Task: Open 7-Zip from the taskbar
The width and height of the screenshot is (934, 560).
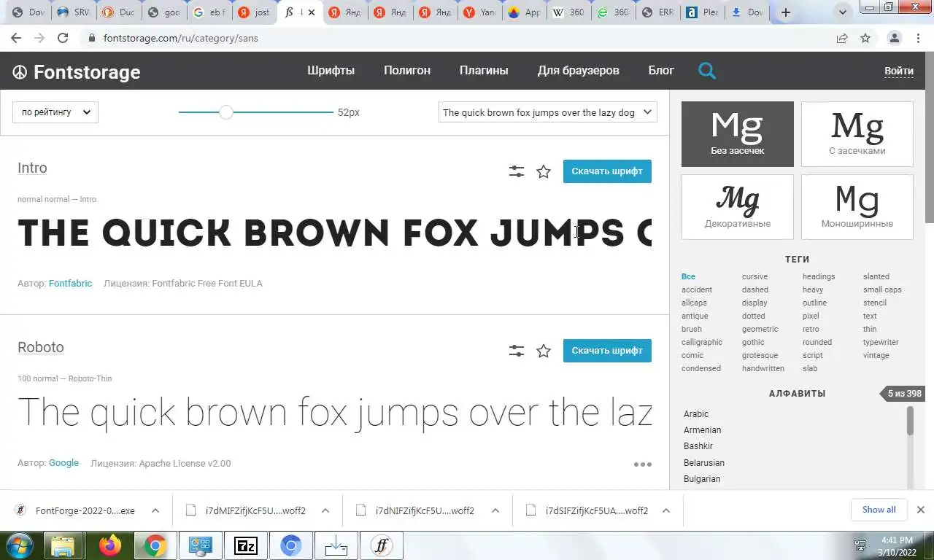Action: pyautogui.click(x=246, y=545)
